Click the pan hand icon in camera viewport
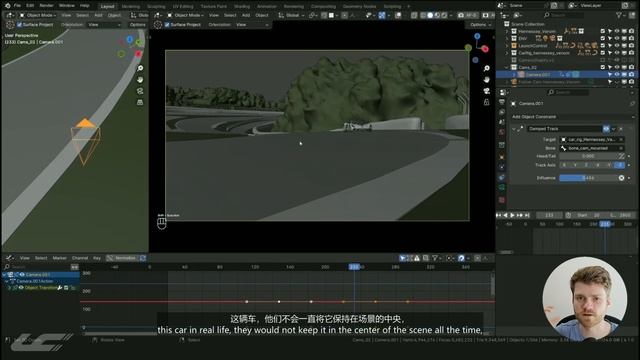The height and width of the screenshot is (360, 640). (486, 80)
